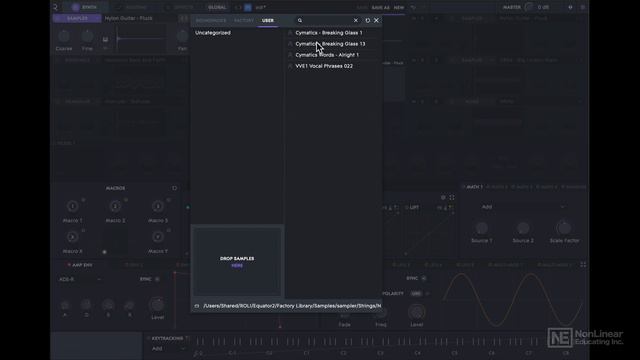Click the undo arrow icon in top bar

pos(413,7)
